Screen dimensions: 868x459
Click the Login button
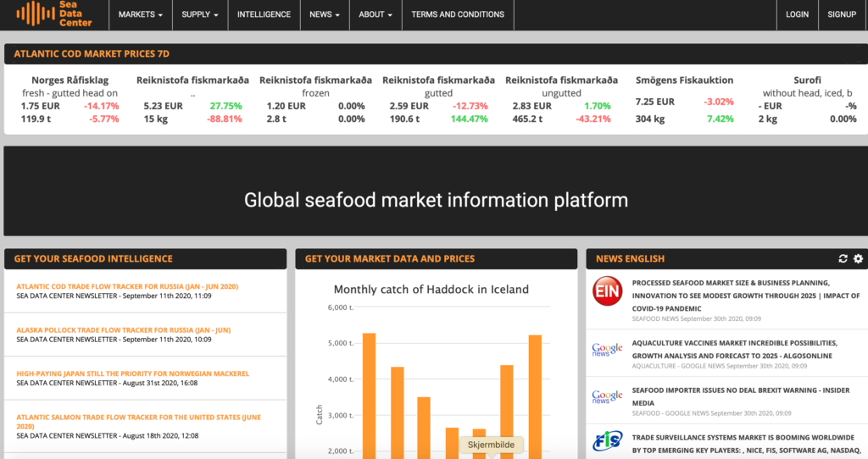click(797, 14)
